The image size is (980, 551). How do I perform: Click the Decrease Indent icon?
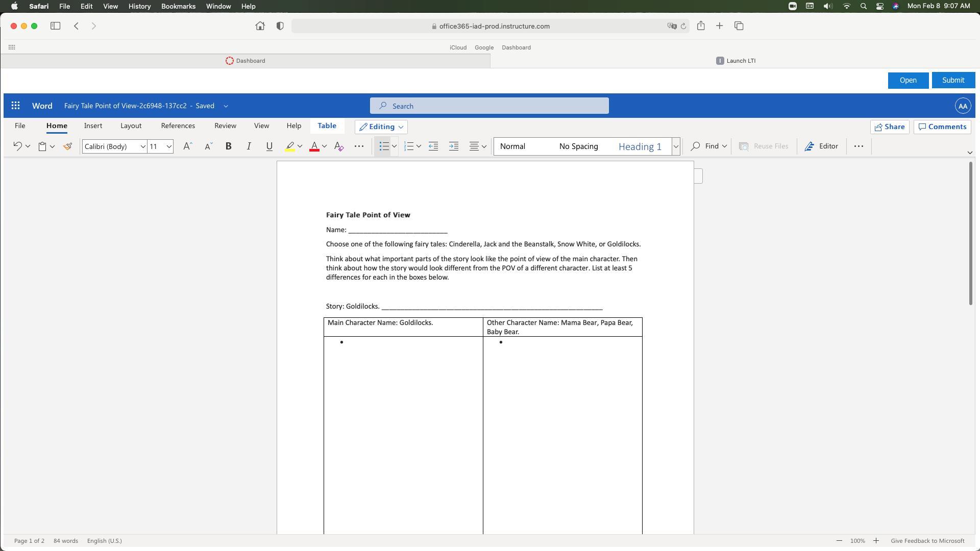[x=433, y=146]
